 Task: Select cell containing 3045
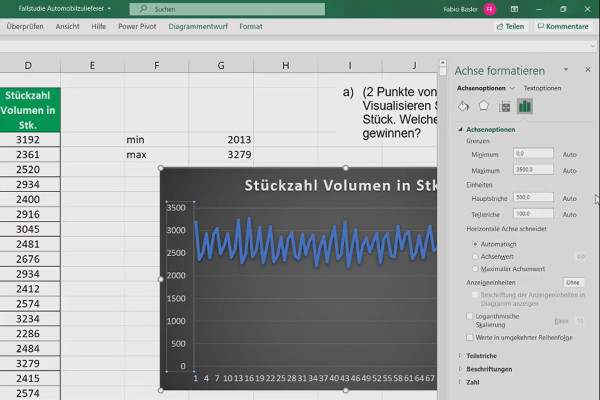point(30,229)
